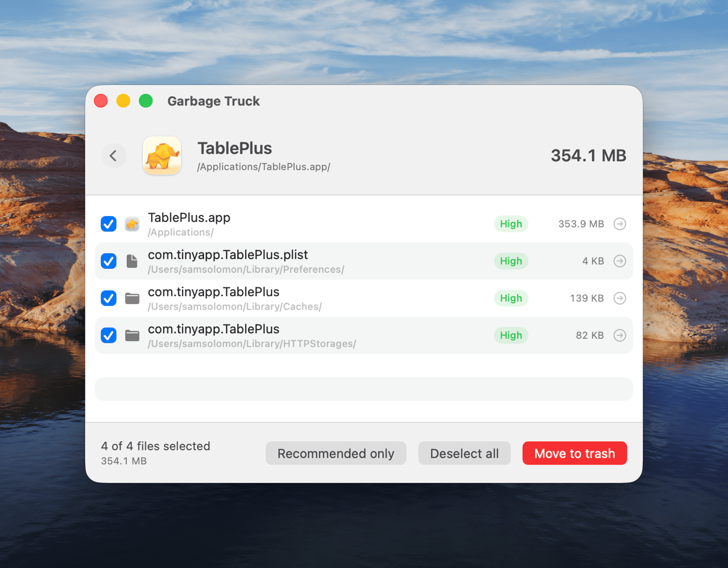Select the TablePlus.app file name
Screen dimensions: 728x568
[x=189, y=218]
